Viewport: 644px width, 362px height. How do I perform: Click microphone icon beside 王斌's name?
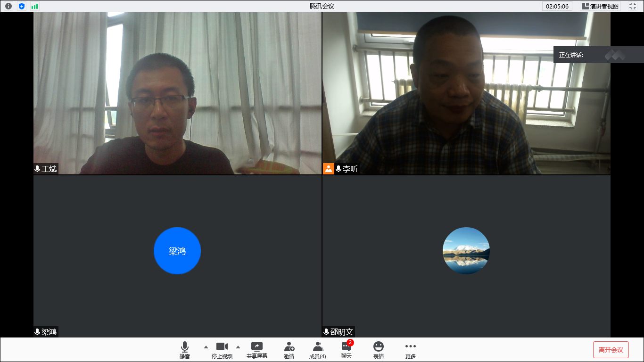click(37, 169)
